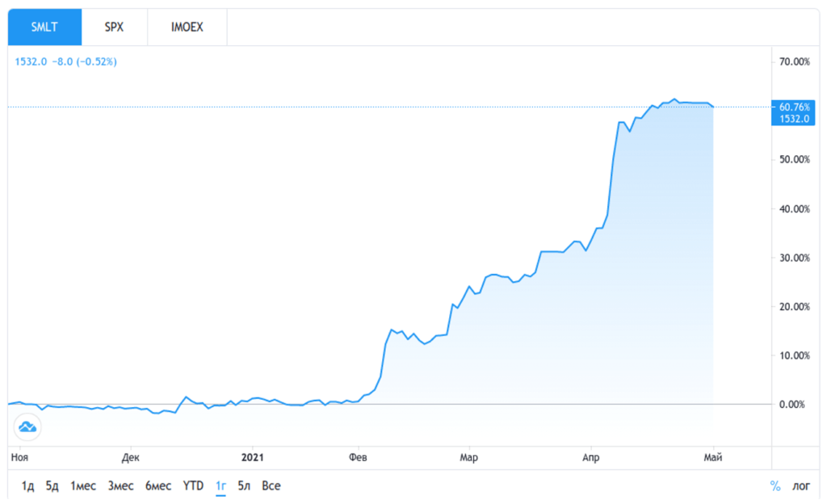Click the 60.76% current value label

click(x=793, y=107)
